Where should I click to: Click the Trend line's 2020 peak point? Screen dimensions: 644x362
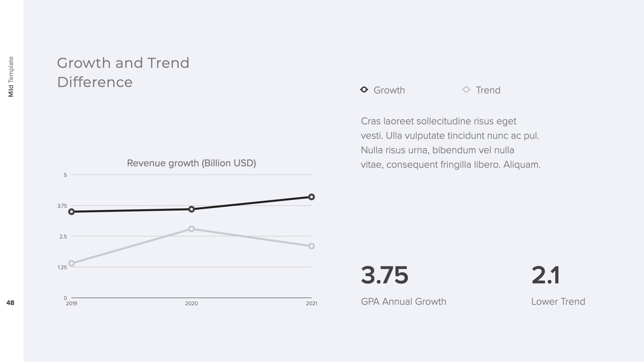pos(192,229)
